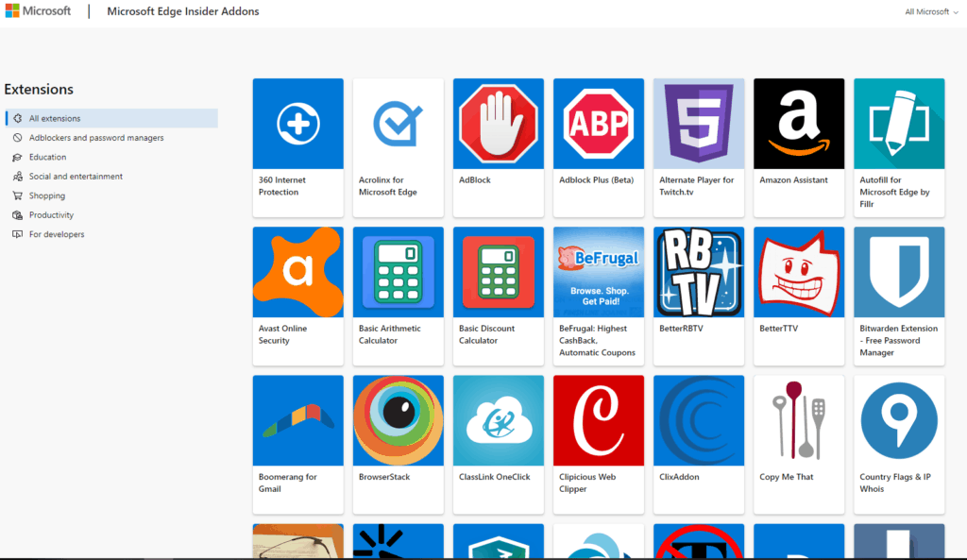Click the red prohibition sign thumbnail at bottom
This screenshot has height=560, width=967.
699,541
